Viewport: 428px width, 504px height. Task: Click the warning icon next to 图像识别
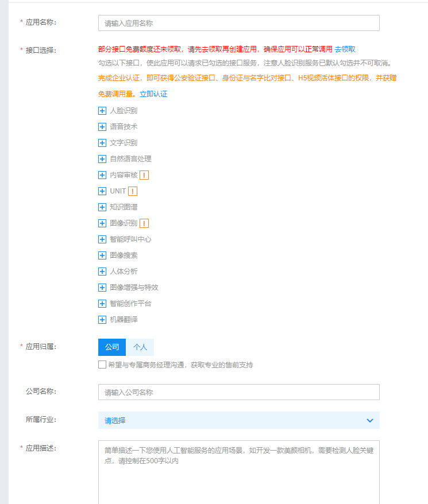click(144, 223)
